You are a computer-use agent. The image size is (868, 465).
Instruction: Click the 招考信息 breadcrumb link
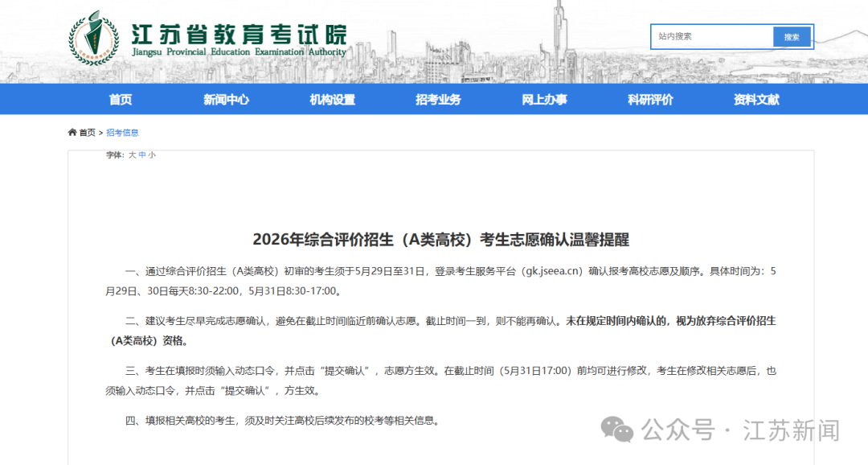click(x=122, y=133)
